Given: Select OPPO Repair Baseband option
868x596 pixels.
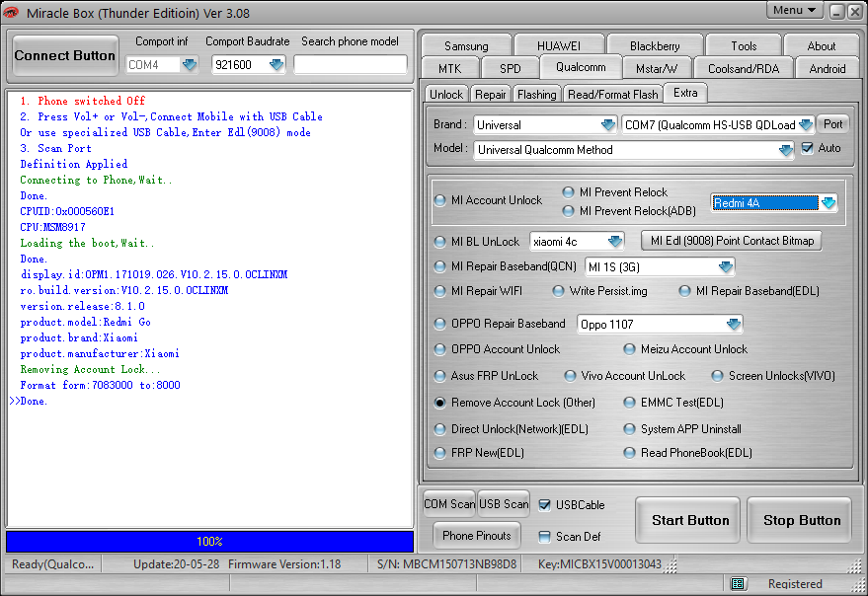Looking at the screenshot, I should (440, 324).
